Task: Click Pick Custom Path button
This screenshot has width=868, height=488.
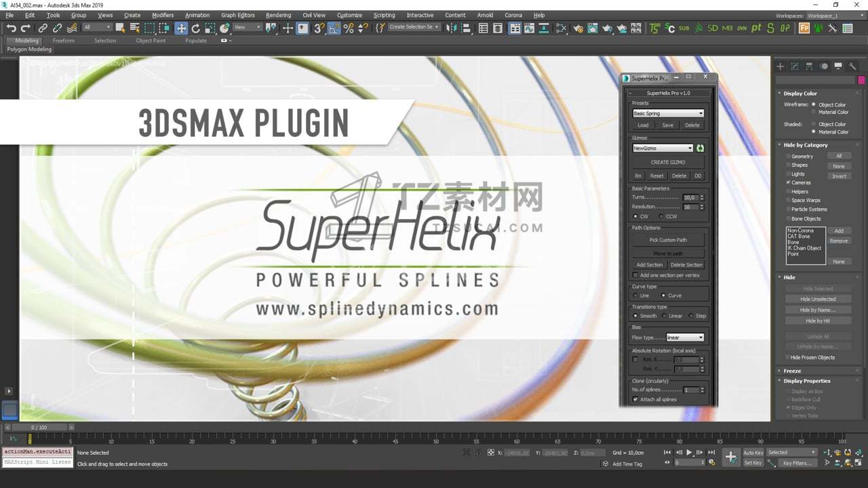Action: tap(668, 240)
